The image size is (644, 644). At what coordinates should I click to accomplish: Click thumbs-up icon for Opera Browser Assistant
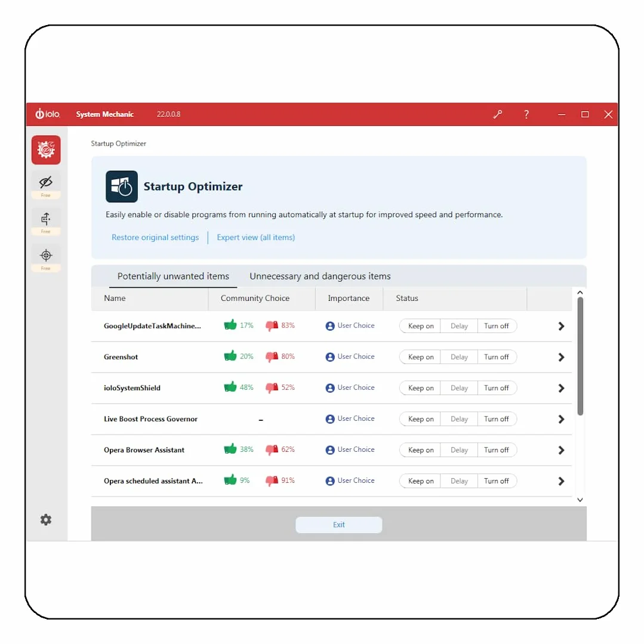230,449
